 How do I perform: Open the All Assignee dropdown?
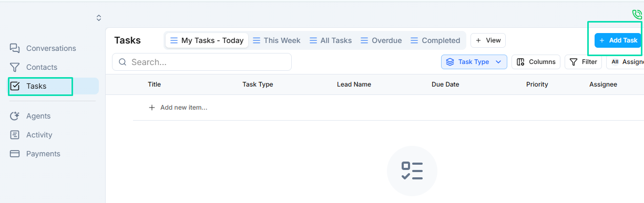tap(626, 62)
